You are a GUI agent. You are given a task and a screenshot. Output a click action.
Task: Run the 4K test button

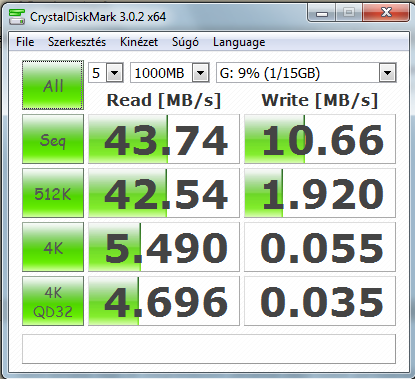pyautogui.click(x=53, y=247)
